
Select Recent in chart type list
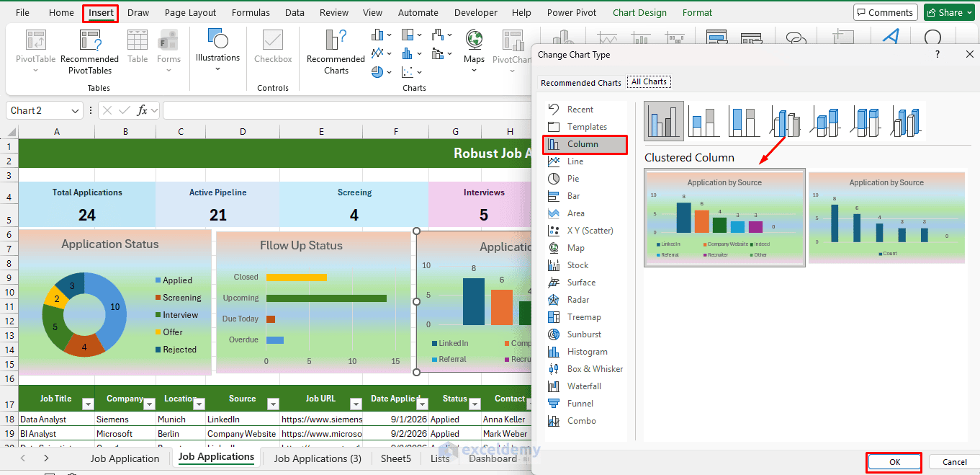tap(585, 110)
